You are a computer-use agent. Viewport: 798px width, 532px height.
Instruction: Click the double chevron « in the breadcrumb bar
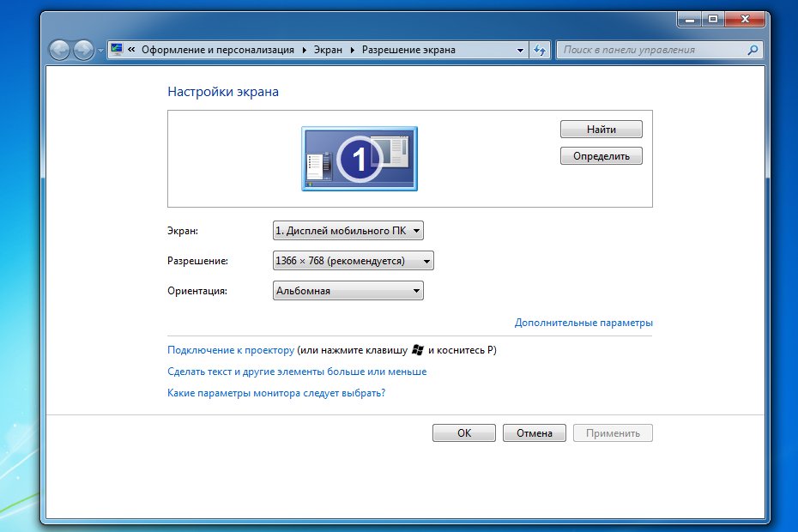point(131,50)
